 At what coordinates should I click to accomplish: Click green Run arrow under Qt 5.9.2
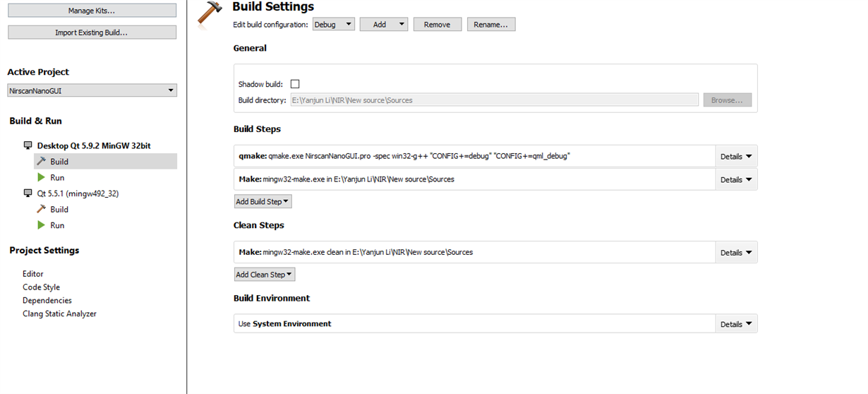pos(41,177)
